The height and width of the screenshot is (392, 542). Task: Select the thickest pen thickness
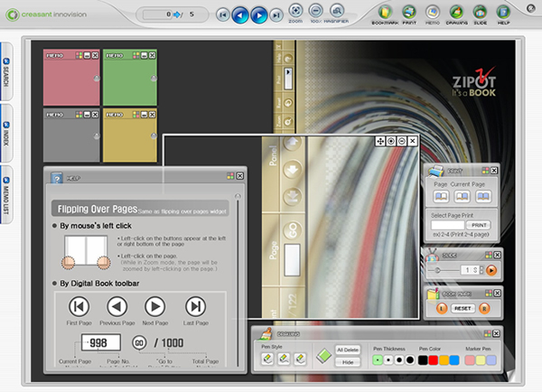[x=410, y=360]
